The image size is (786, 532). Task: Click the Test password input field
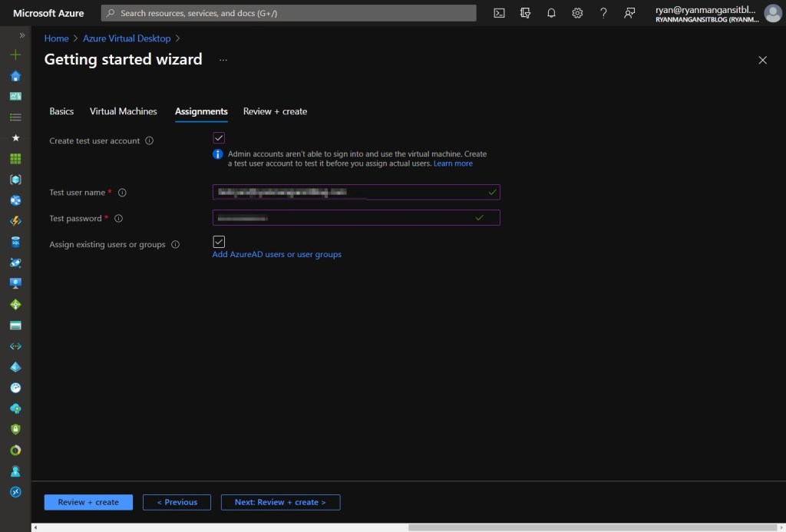coord(356,217)
